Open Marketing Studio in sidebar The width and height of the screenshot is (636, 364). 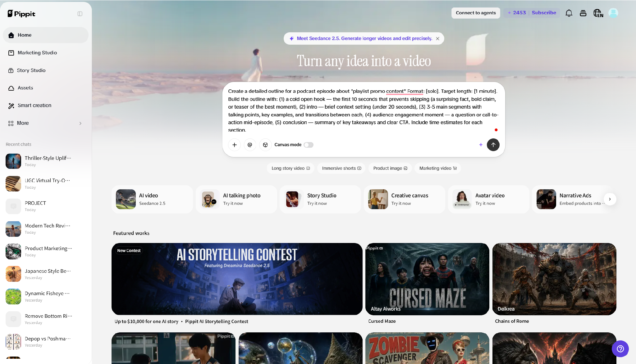[46, 53]
